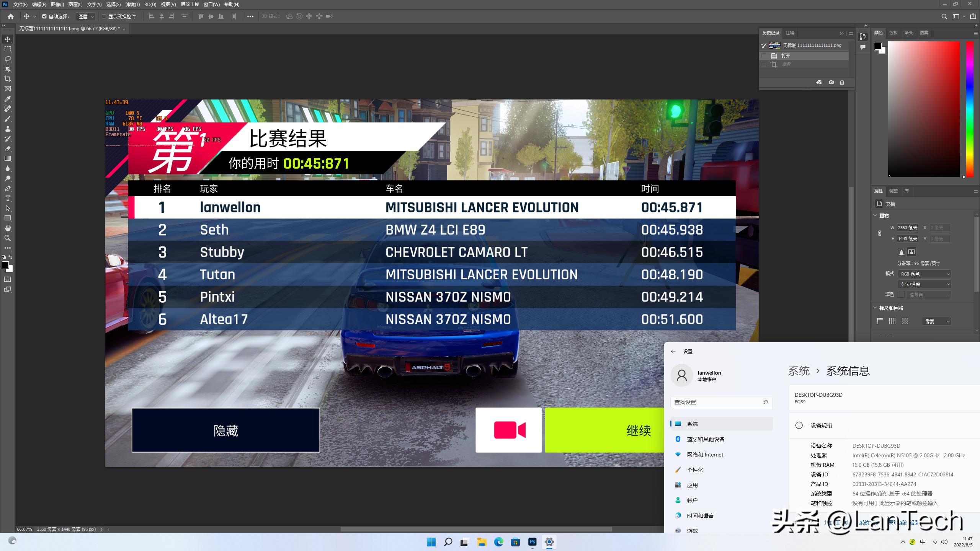This screenshot has height=551, width=980.
Task: Switch to the Swatches tab
Action: pyautogui.click(x=893, y=33)
